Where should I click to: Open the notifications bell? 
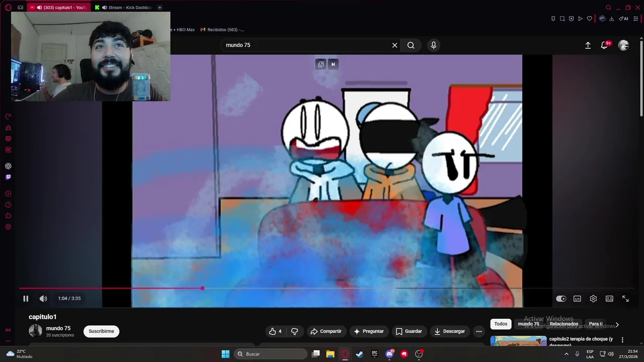click(x=605, y=45)
